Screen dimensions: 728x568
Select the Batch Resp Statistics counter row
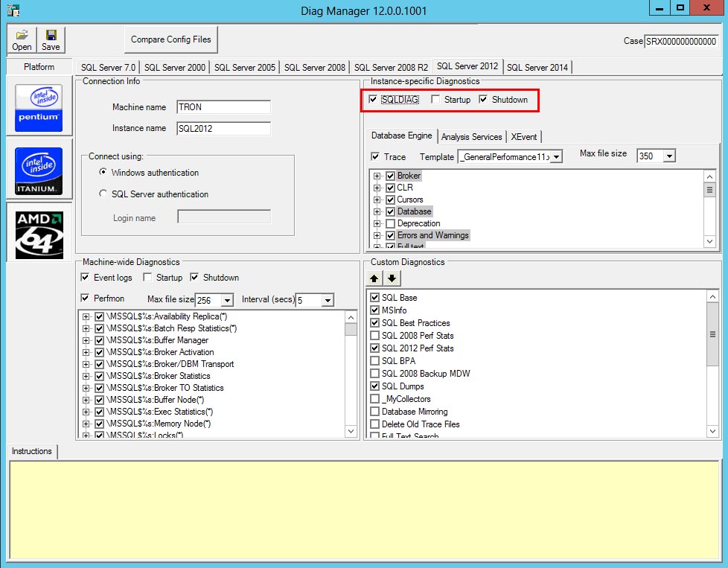click(171, 328)
